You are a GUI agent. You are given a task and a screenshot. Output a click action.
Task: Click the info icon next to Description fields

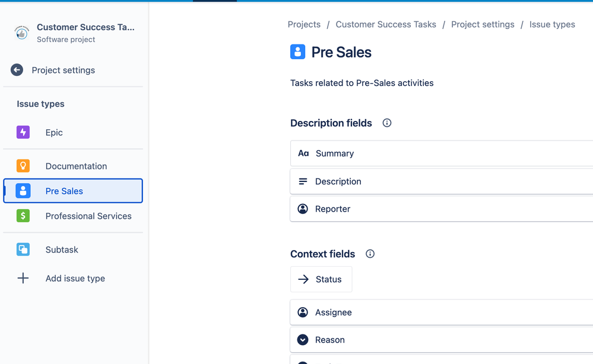click(x=386, y=123)
